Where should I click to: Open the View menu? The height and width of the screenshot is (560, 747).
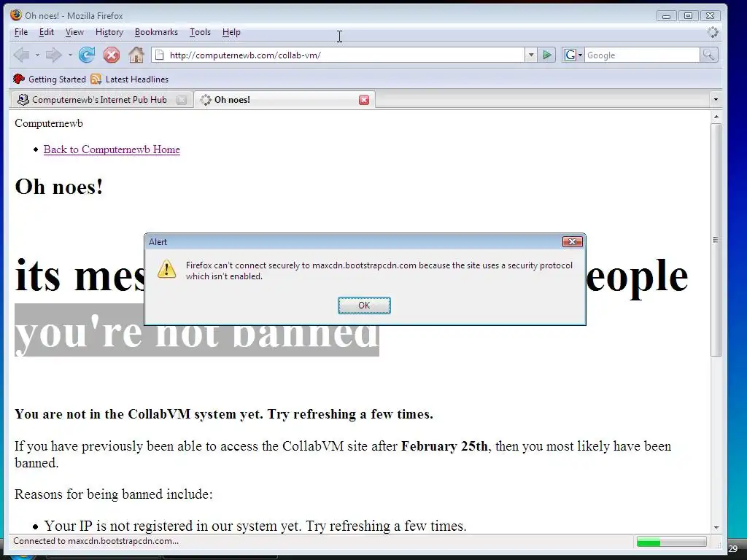click(x=74, y=32)
